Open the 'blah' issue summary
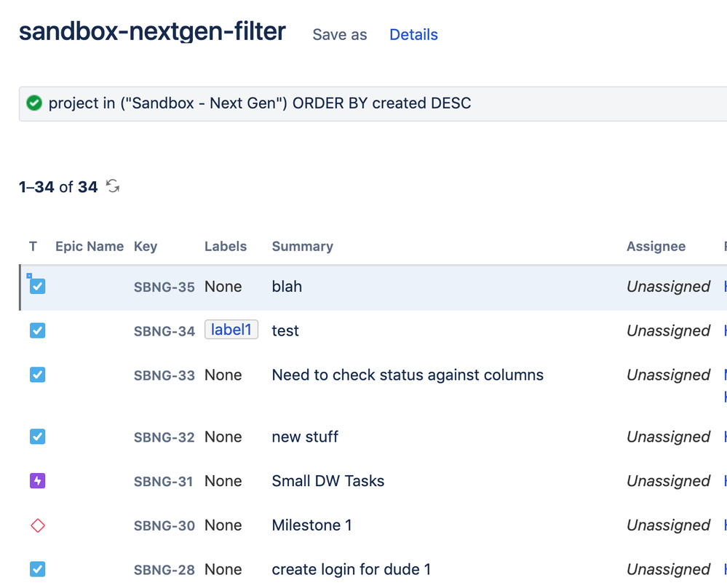 287,287
